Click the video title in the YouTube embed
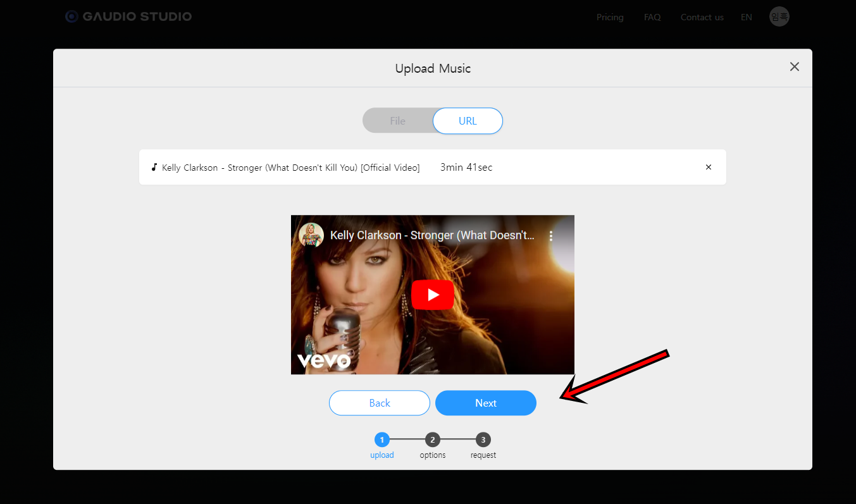The width and height of the screenshot is (856, 504). [432, 235]
